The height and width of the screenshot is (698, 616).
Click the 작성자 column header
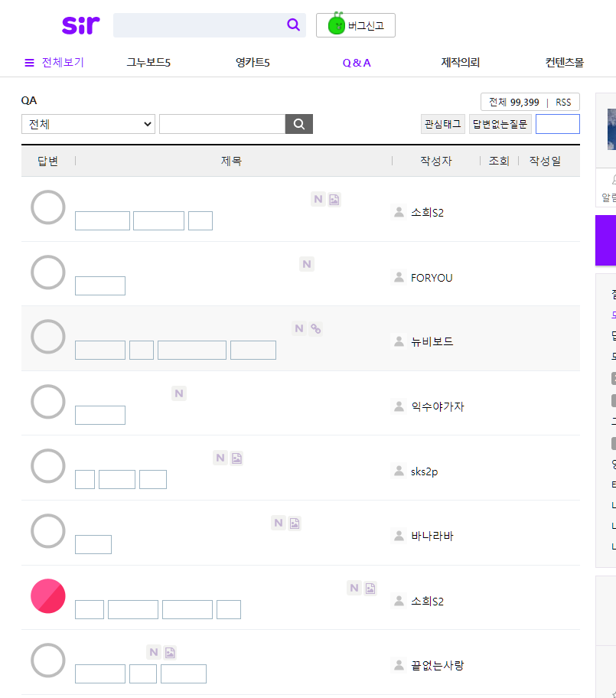click(436, 161)
